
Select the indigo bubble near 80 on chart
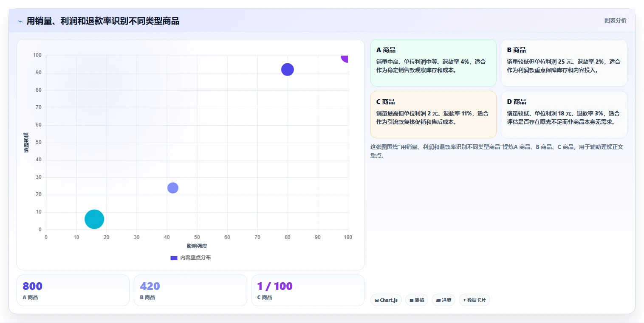[288, 69]
